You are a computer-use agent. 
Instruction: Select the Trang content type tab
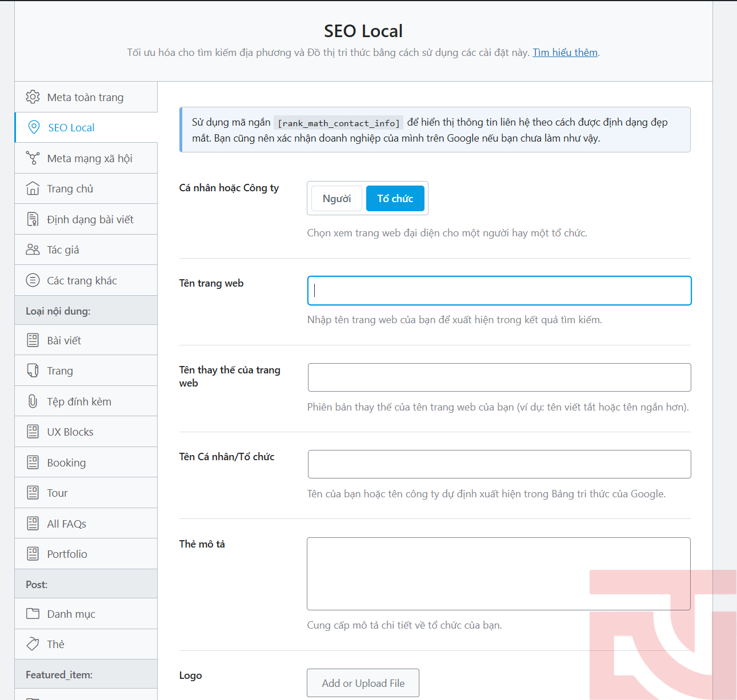[86, 371]
